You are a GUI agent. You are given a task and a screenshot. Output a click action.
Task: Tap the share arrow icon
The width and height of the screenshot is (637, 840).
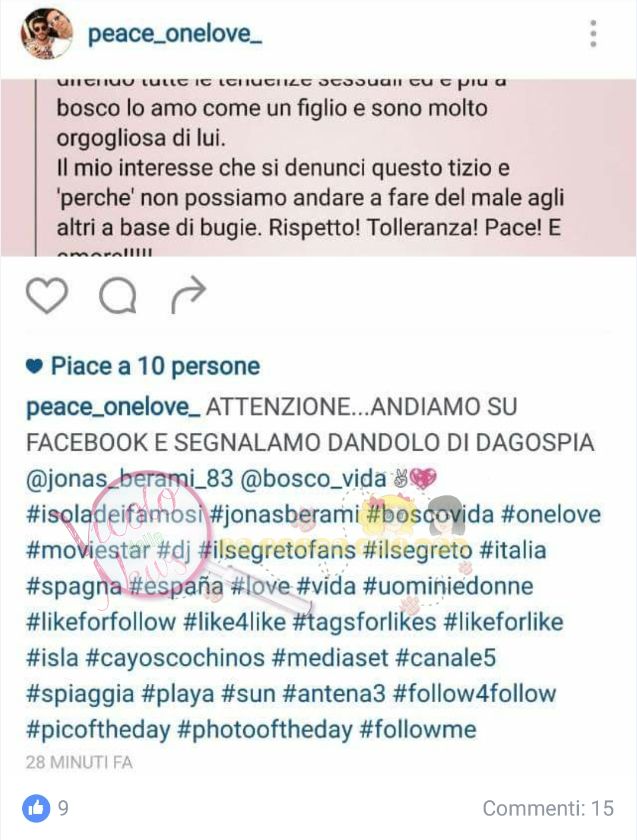[x=188, y=295]
